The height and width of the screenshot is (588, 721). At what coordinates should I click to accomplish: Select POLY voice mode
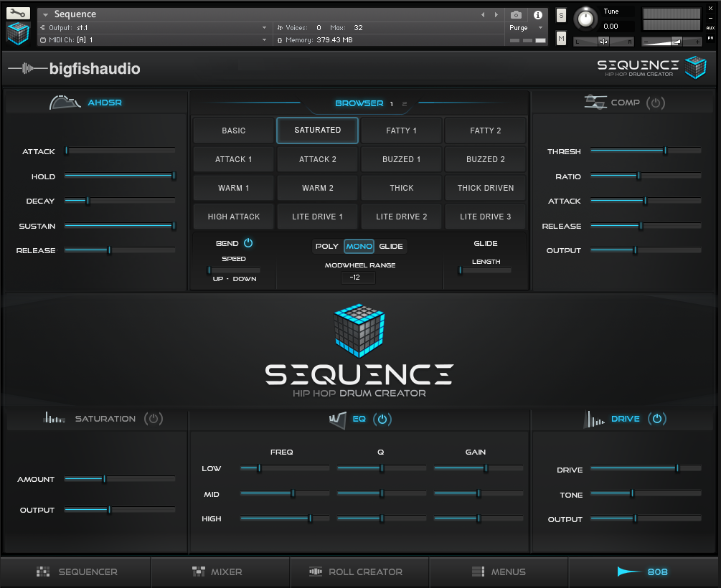327,247
